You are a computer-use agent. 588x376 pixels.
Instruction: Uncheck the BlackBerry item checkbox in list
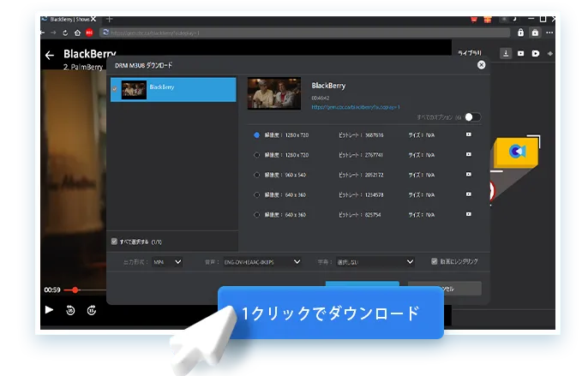(115, 89)
